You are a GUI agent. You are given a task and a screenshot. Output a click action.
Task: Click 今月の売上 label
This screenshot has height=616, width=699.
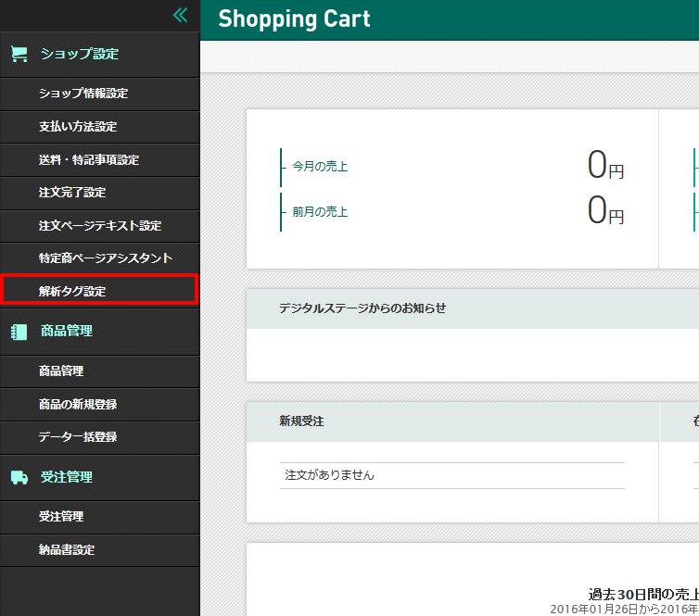pyautogui.click(x=320, y=167)
